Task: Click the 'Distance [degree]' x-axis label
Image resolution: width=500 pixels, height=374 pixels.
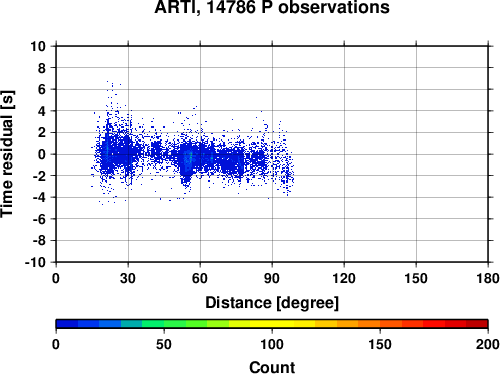Action: click(272, 303)
